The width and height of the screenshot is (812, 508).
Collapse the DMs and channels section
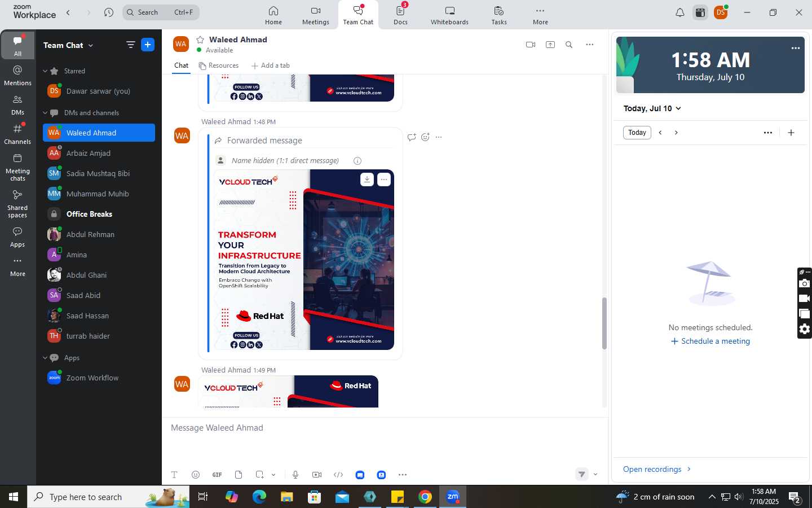click(x=45, y=113)
